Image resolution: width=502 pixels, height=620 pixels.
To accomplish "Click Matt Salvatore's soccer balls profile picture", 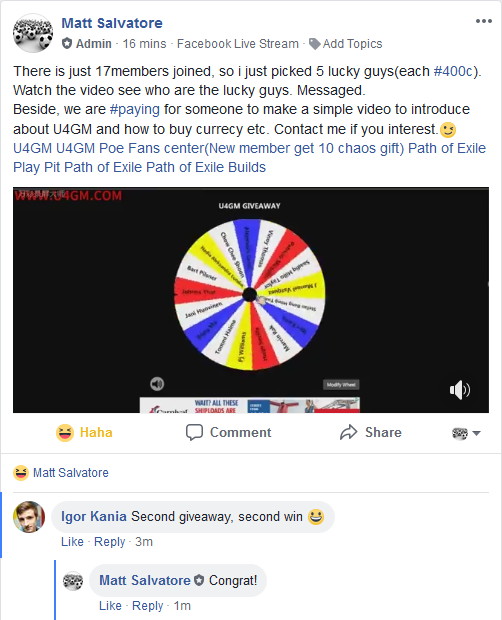I will point(33,33).
